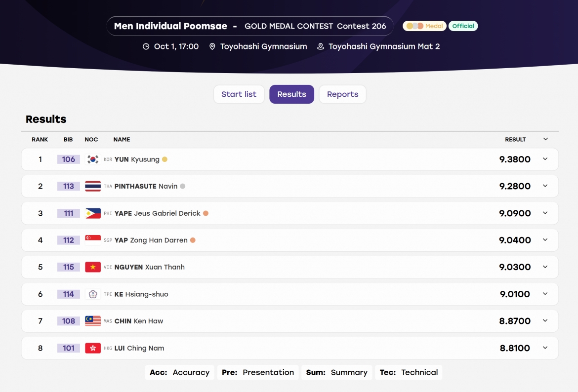The width and height of the screenshot is (578, 392).
Task: Click the Tec: Technical legend item
Action: click(x=409, y=372)
